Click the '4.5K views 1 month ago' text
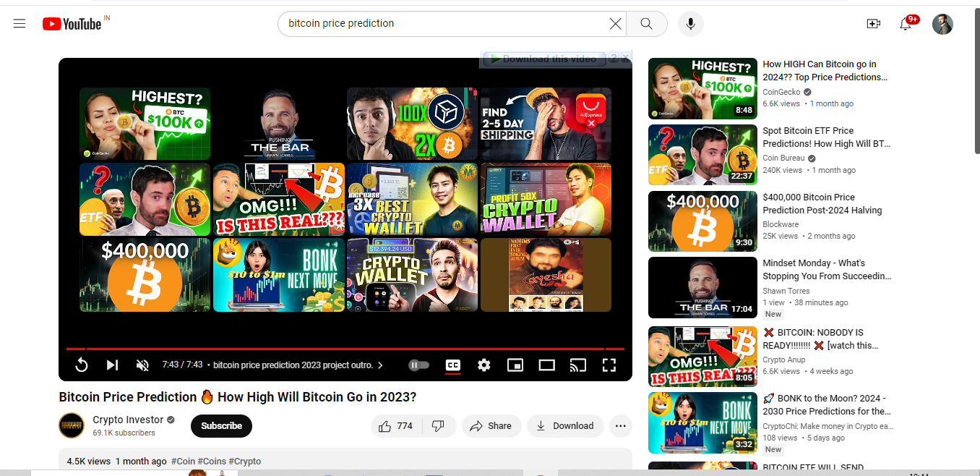980x476 pixels. point(117,462)
